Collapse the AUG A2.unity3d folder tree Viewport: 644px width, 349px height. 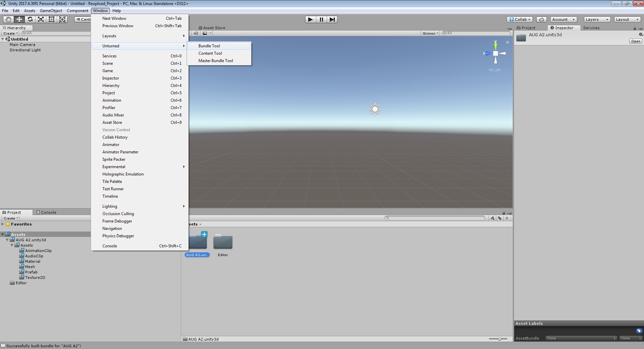point(7,240)
